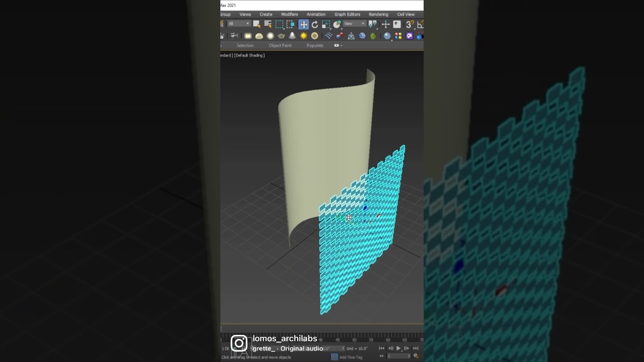644x362 pixels.
Task: Toggle Keyboard Shortcut Override
Action: tap(397, 24)
